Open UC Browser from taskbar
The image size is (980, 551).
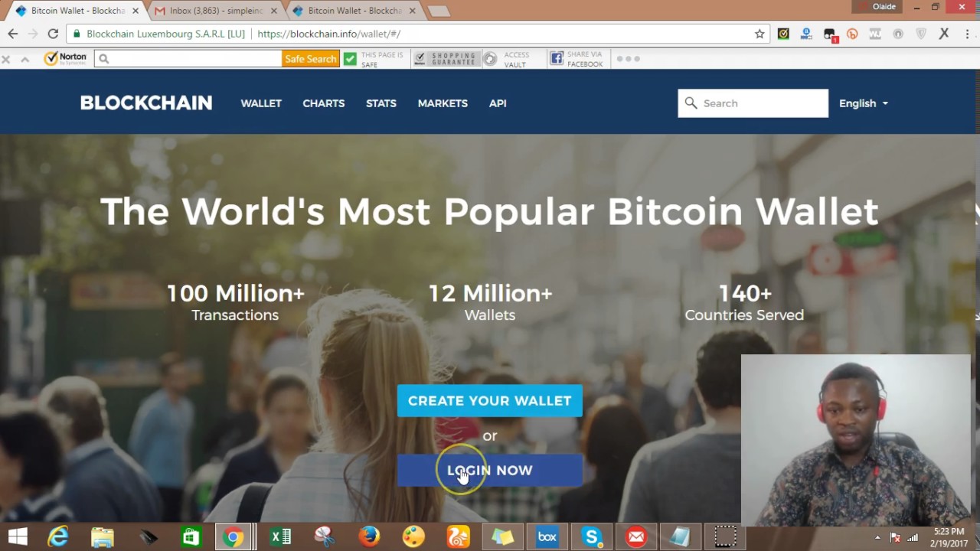(458, 537)
